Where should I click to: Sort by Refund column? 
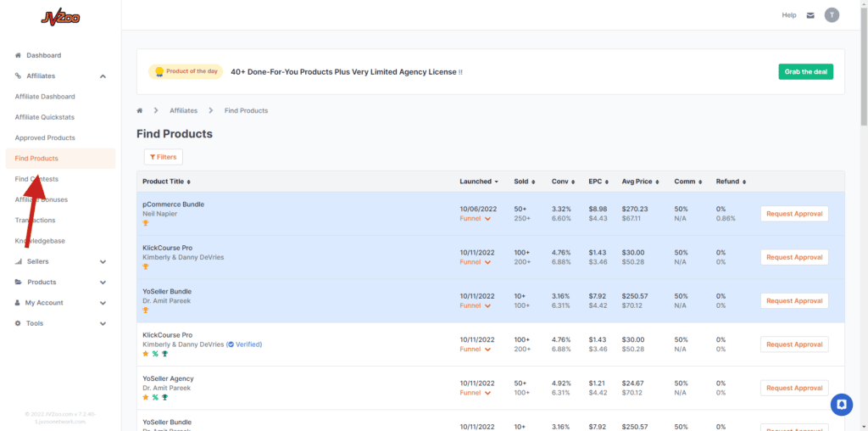click(731, 182)
